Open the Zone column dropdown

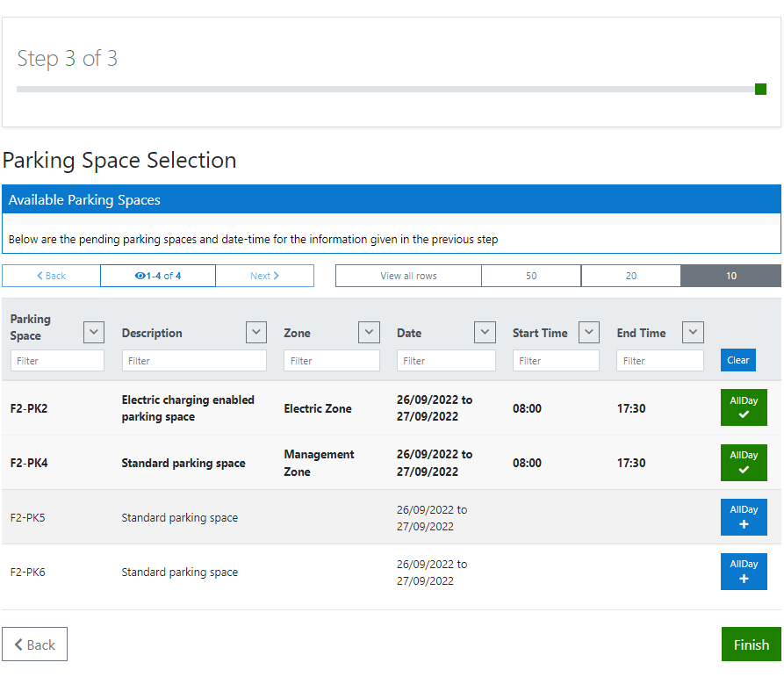point(368,332)
